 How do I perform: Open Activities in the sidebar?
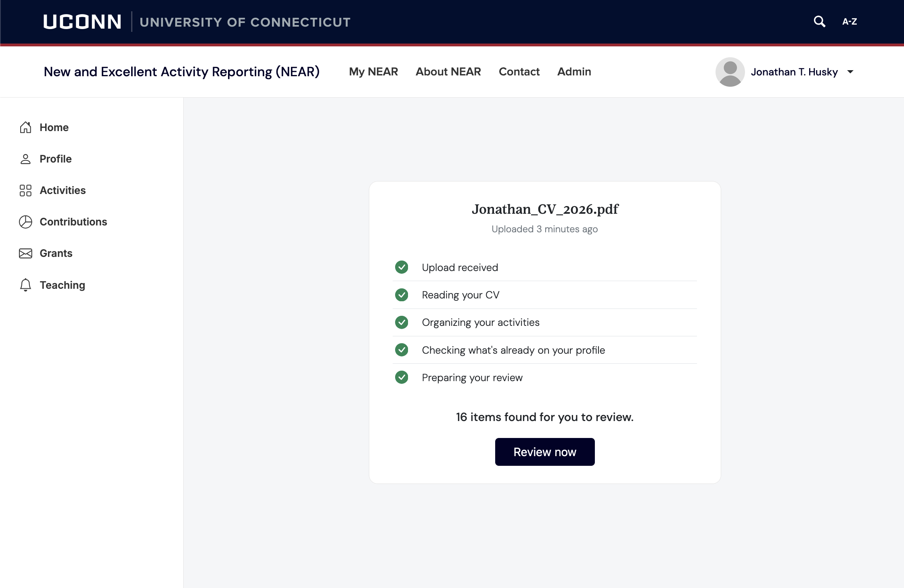63,190
